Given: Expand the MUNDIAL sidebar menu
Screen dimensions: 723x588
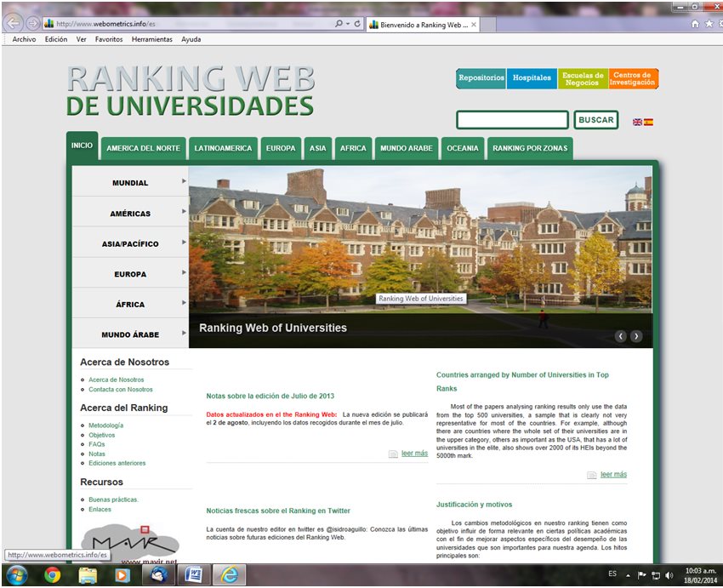Looking at the screenshot, I should pos(130,181).
